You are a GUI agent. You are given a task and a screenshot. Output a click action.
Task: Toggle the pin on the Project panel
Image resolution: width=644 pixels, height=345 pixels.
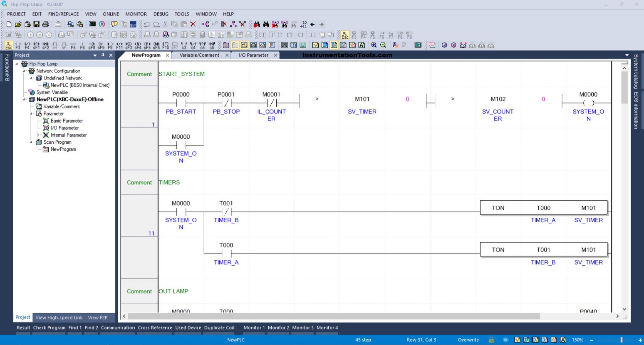click(103, 55)
